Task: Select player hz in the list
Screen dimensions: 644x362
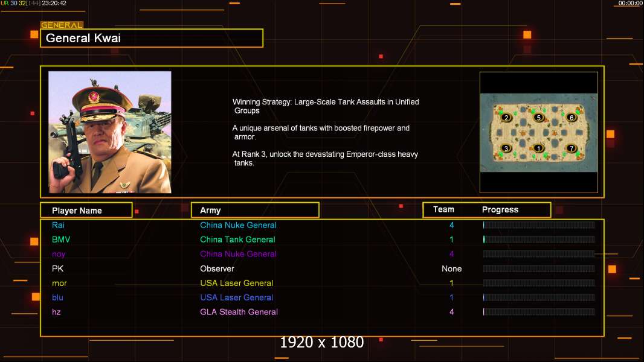Action: (x=56, y=312)
